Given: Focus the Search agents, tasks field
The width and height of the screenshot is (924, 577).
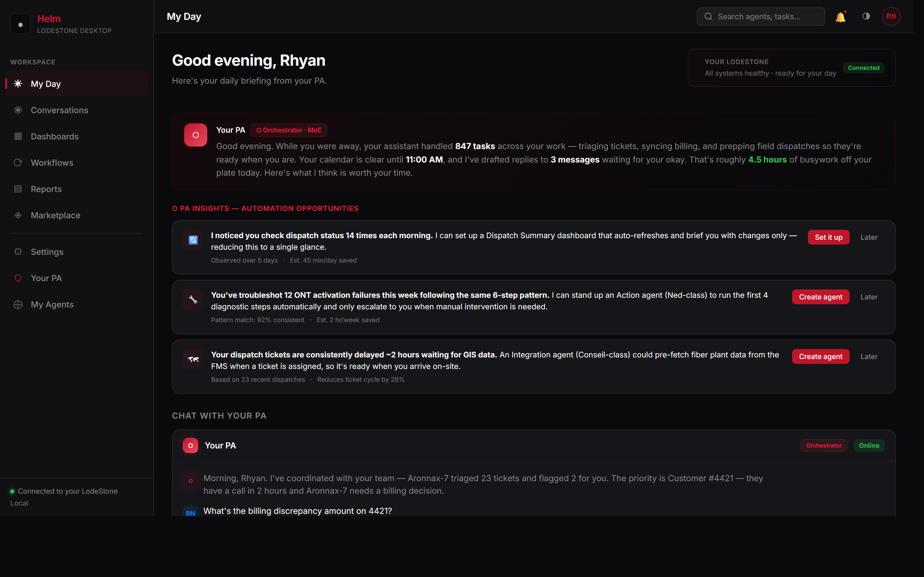Looking at the screenshot, I should [761, 16].
